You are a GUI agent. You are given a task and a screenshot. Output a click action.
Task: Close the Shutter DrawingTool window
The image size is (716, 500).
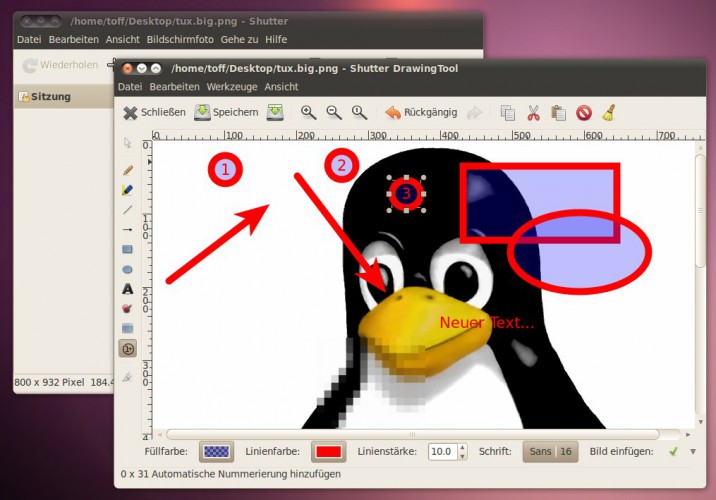[127, 68]
